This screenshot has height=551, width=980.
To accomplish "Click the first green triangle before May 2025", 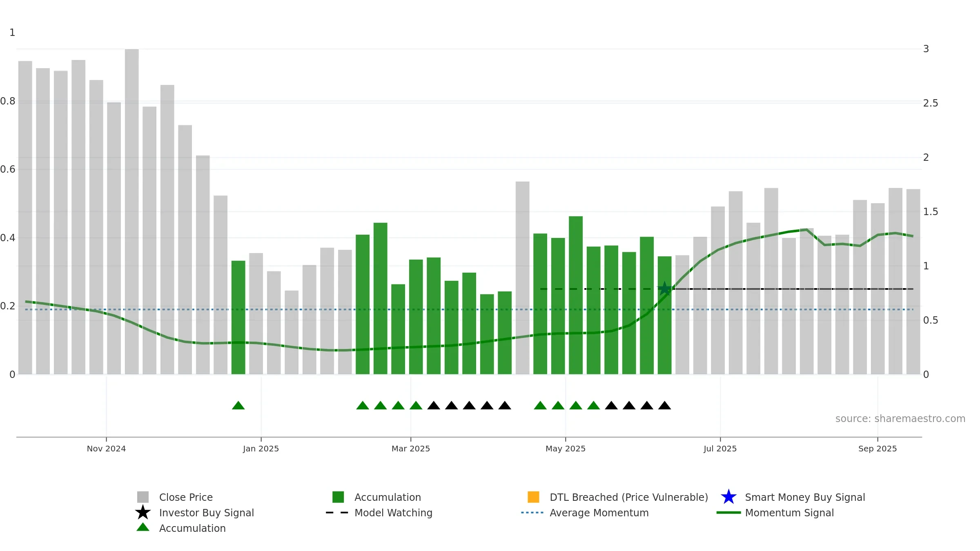I will pos(540,405).
